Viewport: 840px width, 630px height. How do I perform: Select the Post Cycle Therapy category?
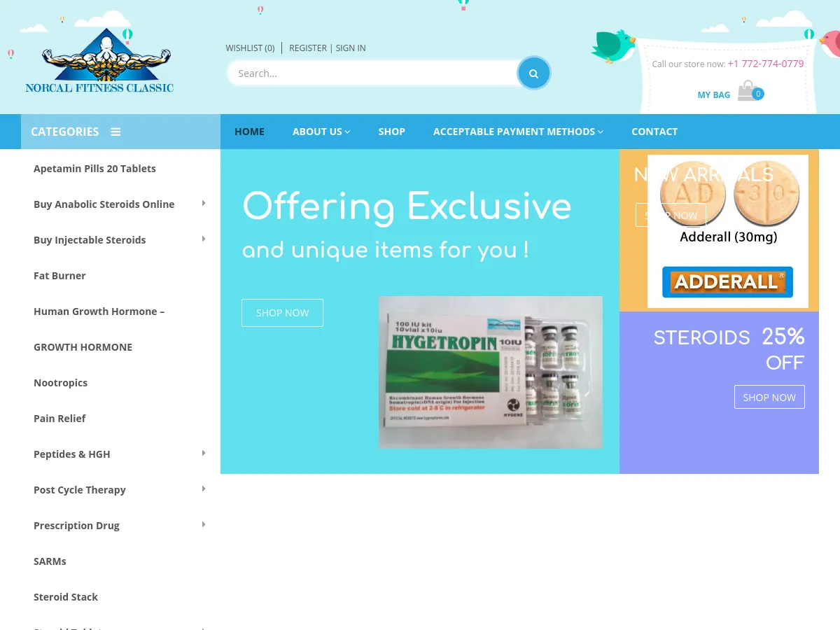(x=79, y=490)
